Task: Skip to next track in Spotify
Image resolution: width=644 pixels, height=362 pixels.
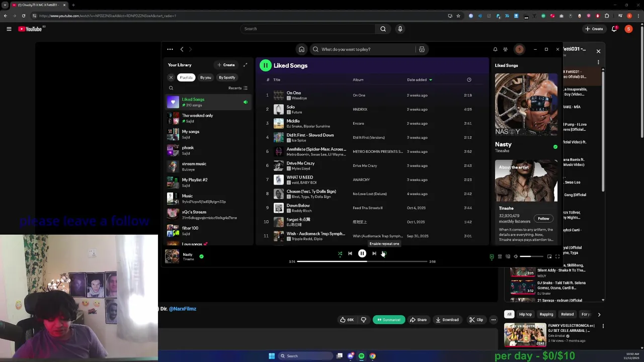Action: [374, 253]
